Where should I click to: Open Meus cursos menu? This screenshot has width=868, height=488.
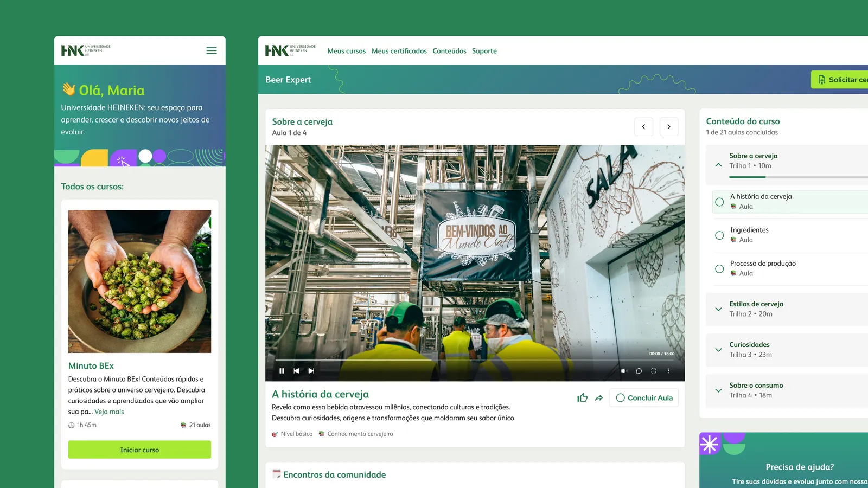[x=347, y=51]
